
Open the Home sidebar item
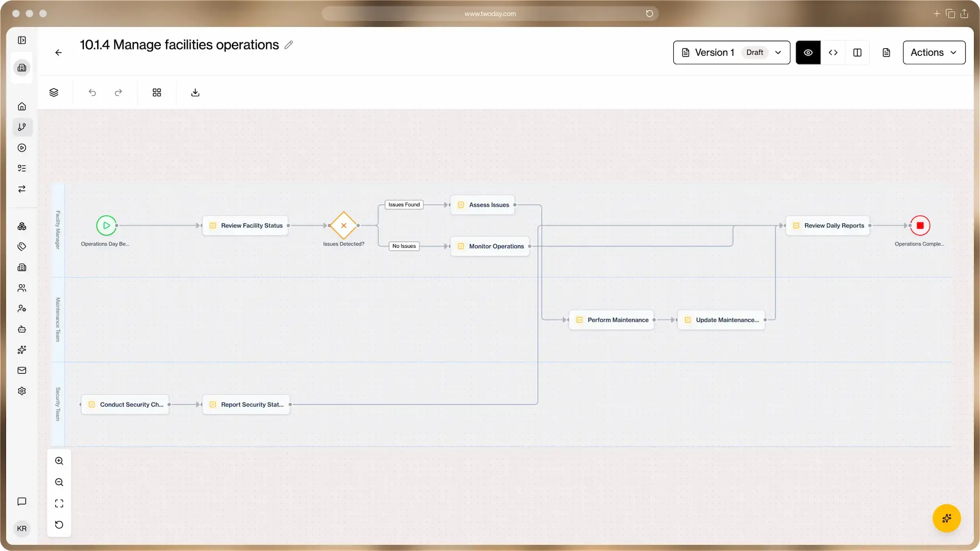click(x=22, y=106)
